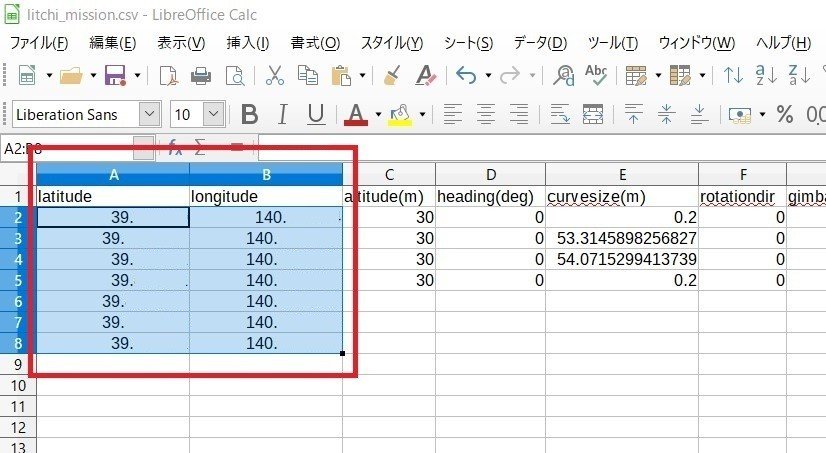The image size is (826, 453).
Task: Open the ファイル(F) menu
Action: click(x=39, y=43)
